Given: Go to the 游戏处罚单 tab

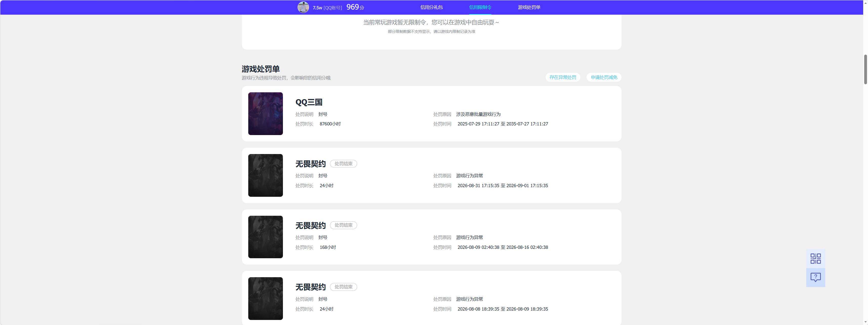Looking at the screenshot, I should pos(529,7).
